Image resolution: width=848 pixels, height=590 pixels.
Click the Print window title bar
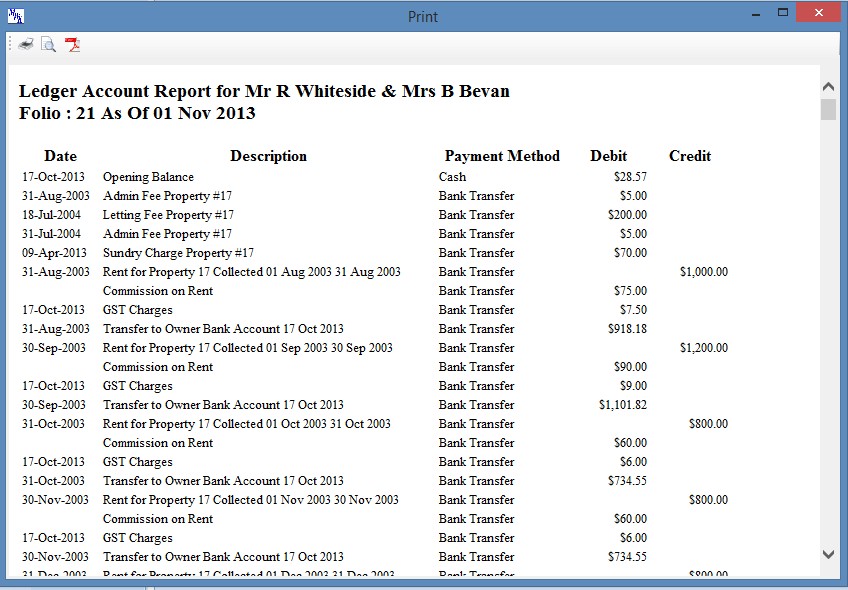point(422,16)
